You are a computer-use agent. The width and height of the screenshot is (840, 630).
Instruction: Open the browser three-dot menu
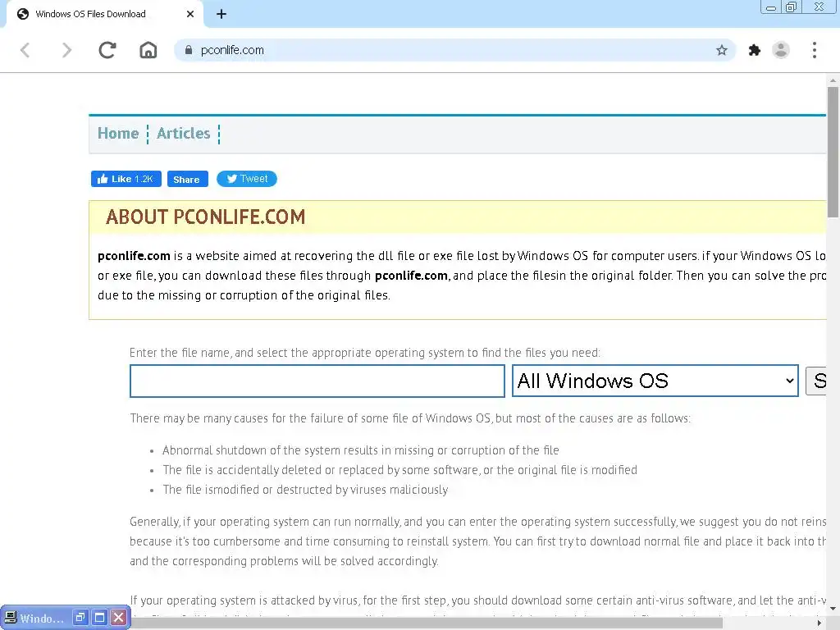815,50
